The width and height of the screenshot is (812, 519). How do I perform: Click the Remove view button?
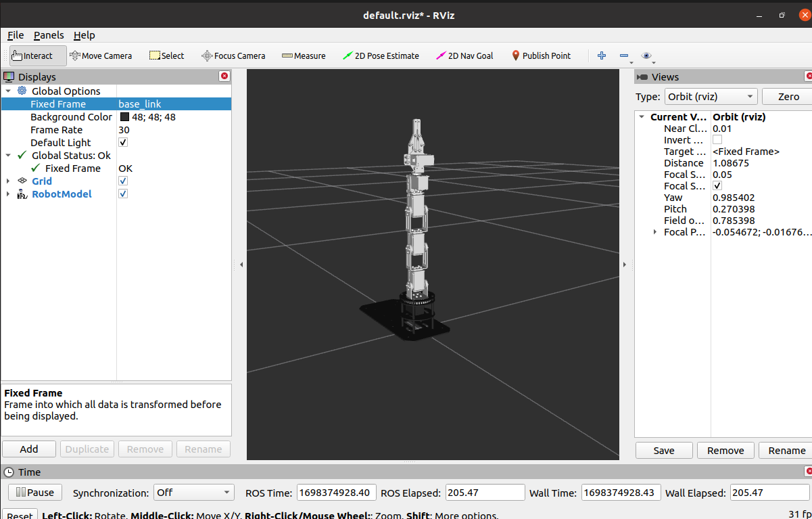click(725, 450)
